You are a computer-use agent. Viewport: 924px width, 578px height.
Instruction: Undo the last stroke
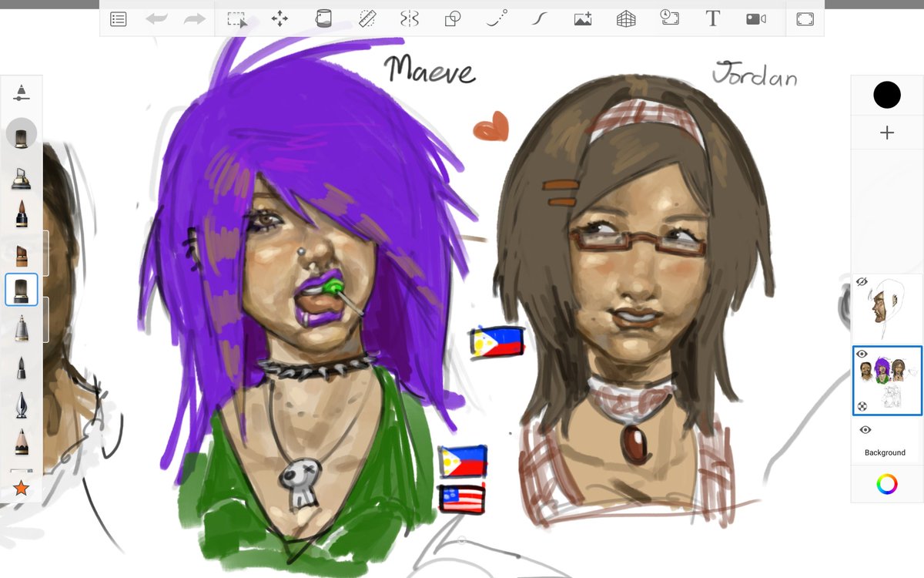(157, 18)
